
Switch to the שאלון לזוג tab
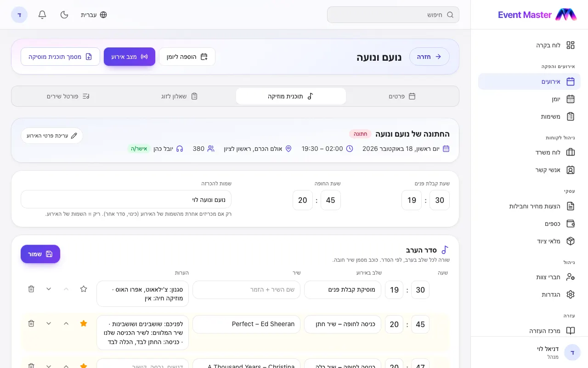pyautogui.click(x=180, y=96)
